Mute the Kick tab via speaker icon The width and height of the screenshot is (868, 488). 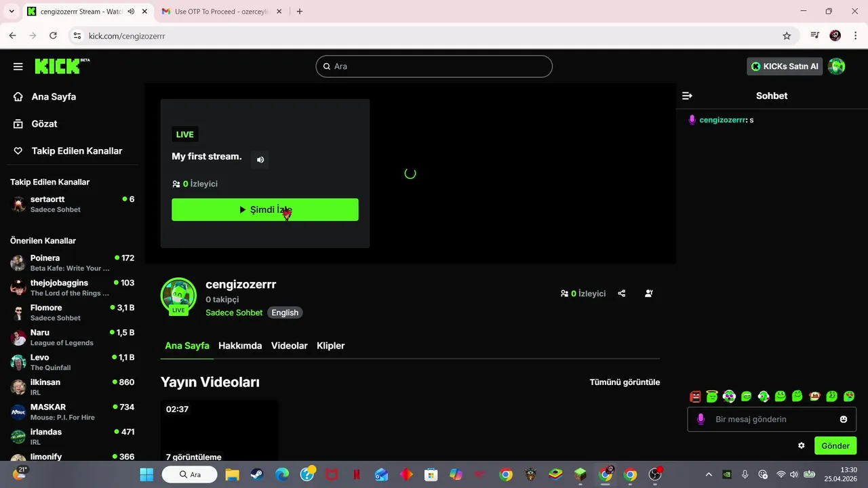[131, 12]
